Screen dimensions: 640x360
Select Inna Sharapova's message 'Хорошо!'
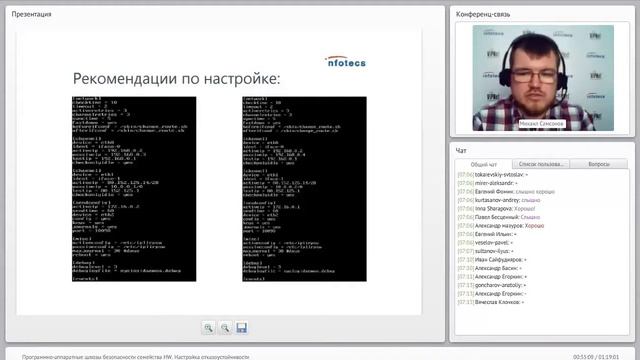[496, 209]
